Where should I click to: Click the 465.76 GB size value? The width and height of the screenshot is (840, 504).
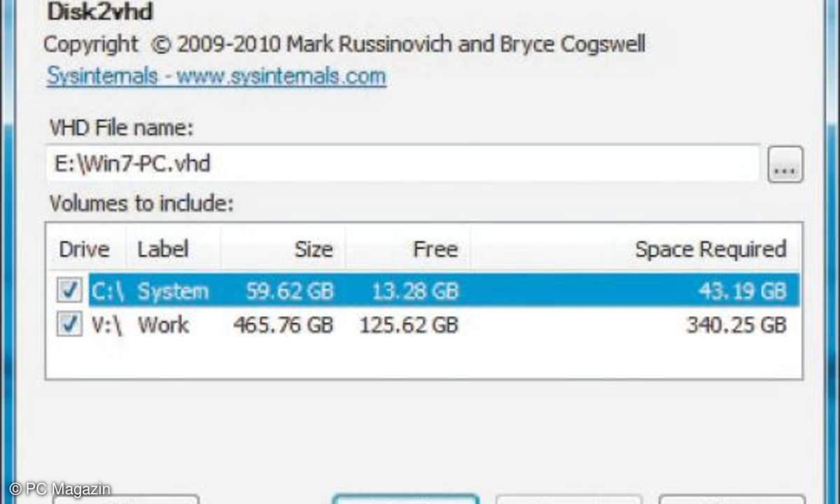coord(283,325)
